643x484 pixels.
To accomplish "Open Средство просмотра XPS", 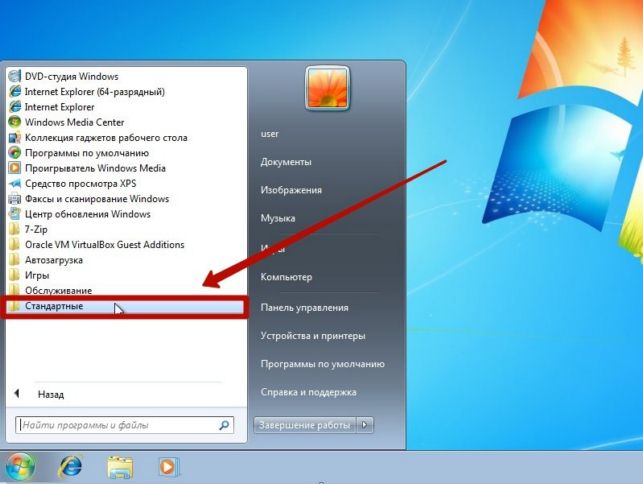I will pyautogui.click(x=72, y=183).
